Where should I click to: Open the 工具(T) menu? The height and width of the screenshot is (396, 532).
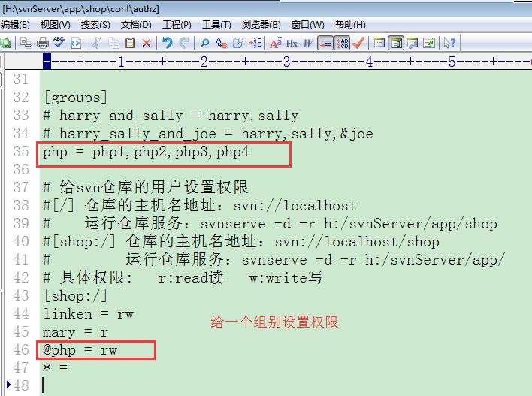point(216,25)
